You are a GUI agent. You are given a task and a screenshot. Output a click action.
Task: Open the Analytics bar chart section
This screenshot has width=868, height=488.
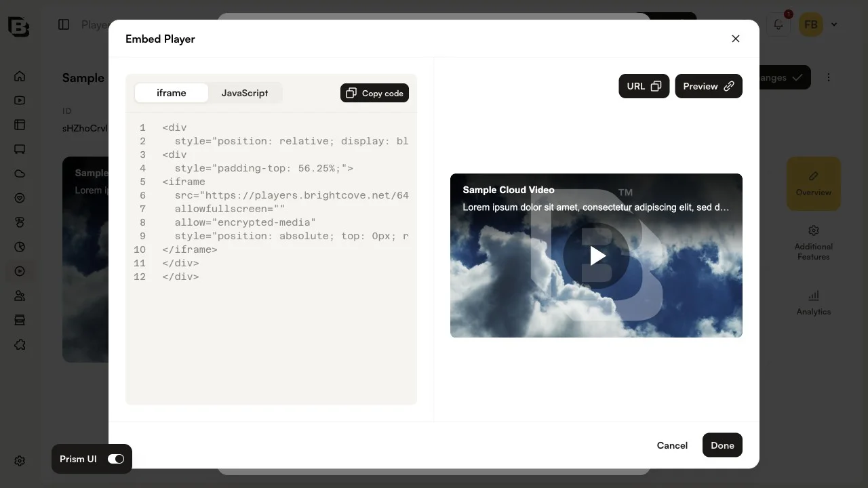814,303
